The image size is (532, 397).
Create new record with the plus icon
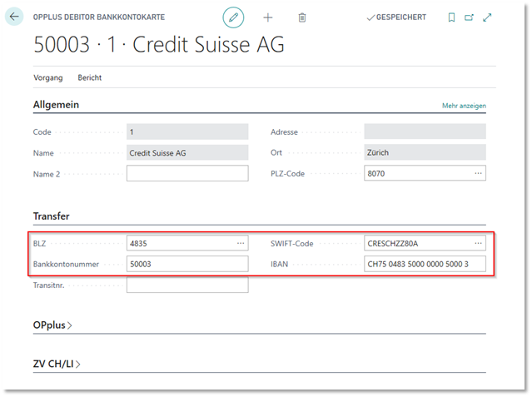click(268, 17)
